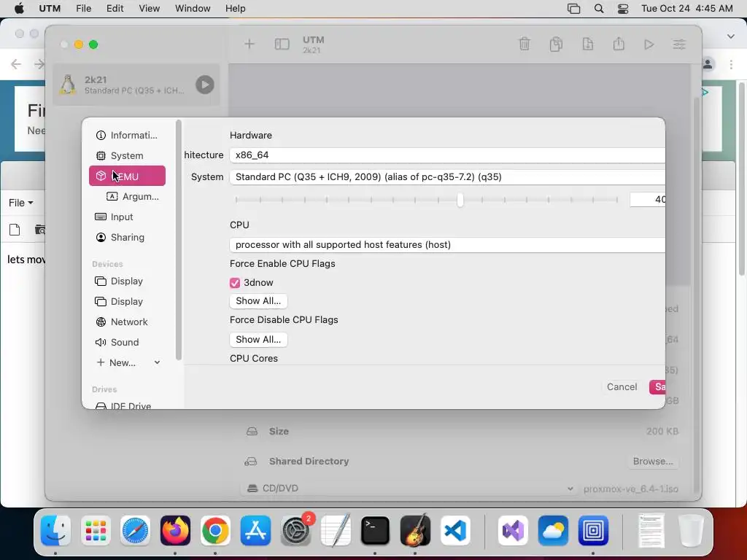Click the move VM document icon
This screenshot has height=560, width=747.
588,44
